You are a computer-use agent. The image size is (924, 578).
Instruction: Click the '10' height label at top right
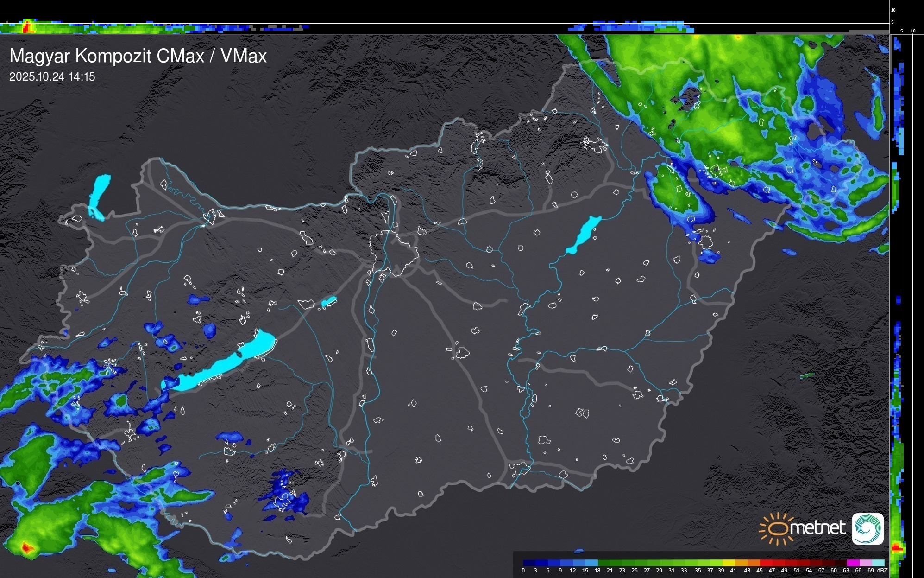(x=893, y=10)
